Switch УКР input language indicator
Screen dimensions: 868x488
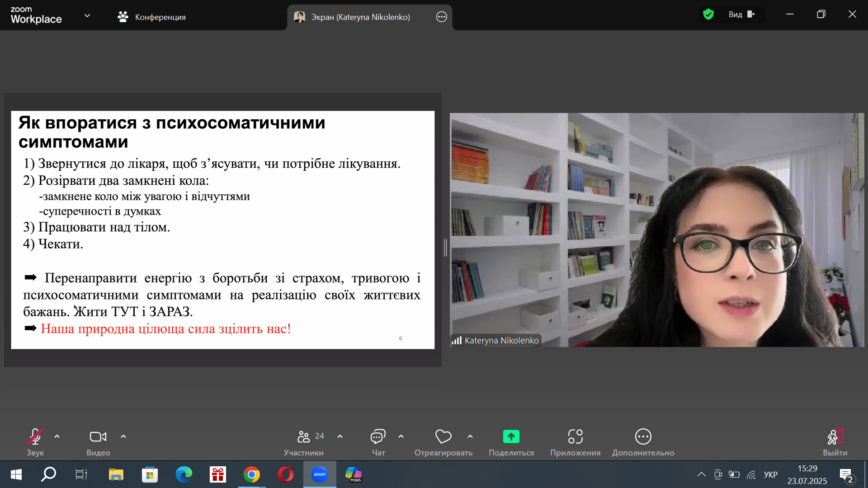[771, 474]
